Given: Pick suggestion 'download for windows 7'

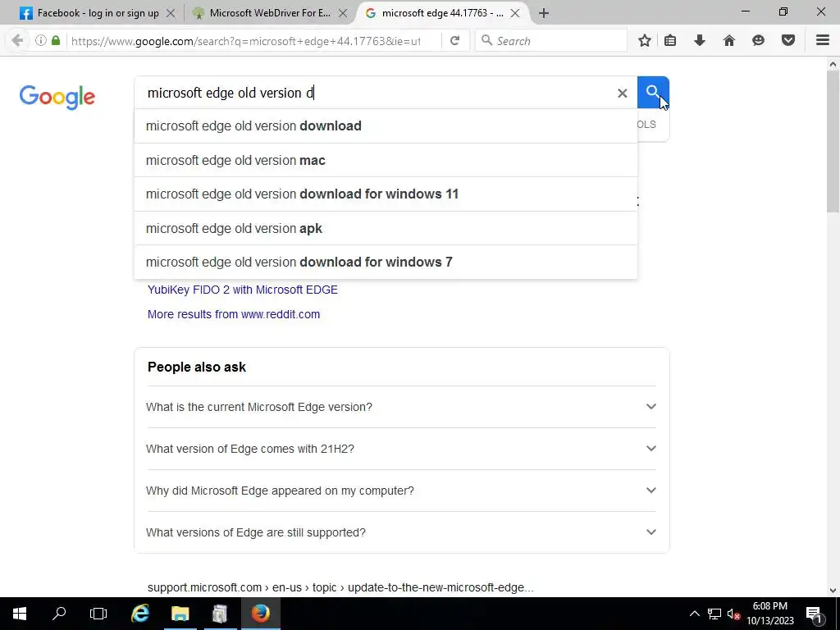Looking at the screenshot, I should 386,262.
